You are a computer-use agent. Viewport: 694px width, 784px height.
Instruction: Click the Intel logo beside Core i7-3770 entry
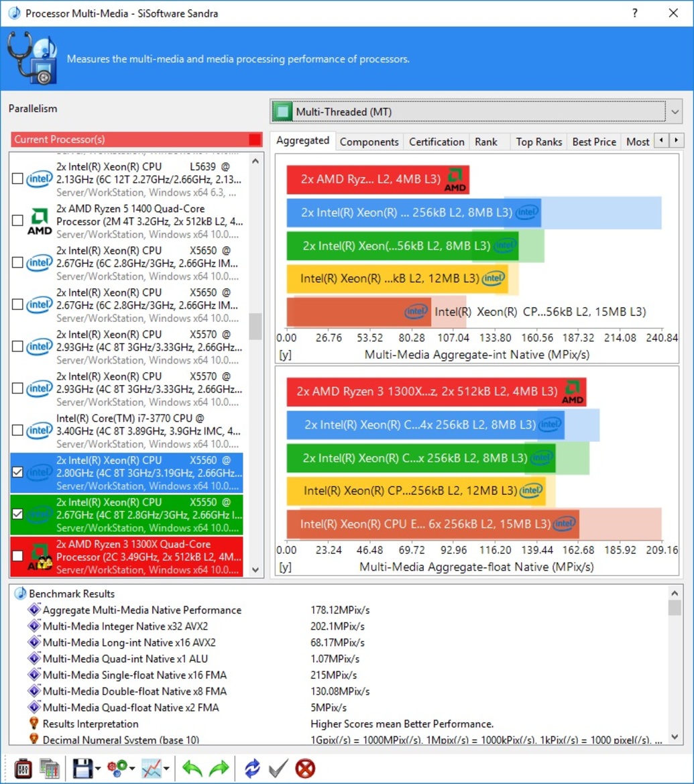click(x=40, y=430)
